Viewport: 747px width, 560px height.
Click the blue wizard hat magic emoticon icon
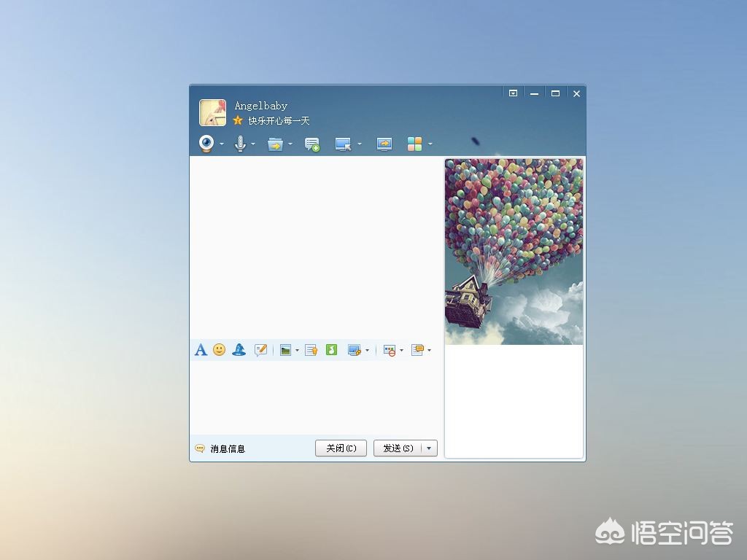[239, 350]
